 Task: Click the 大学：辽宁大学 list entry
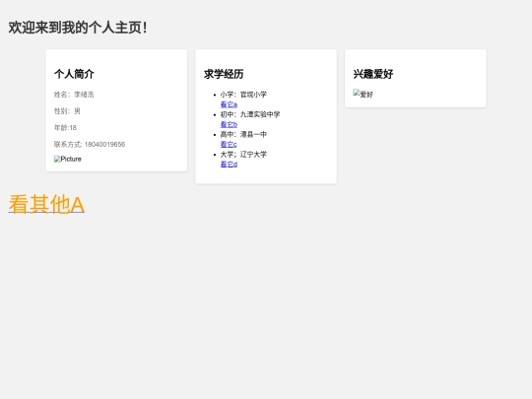[243, 155]
